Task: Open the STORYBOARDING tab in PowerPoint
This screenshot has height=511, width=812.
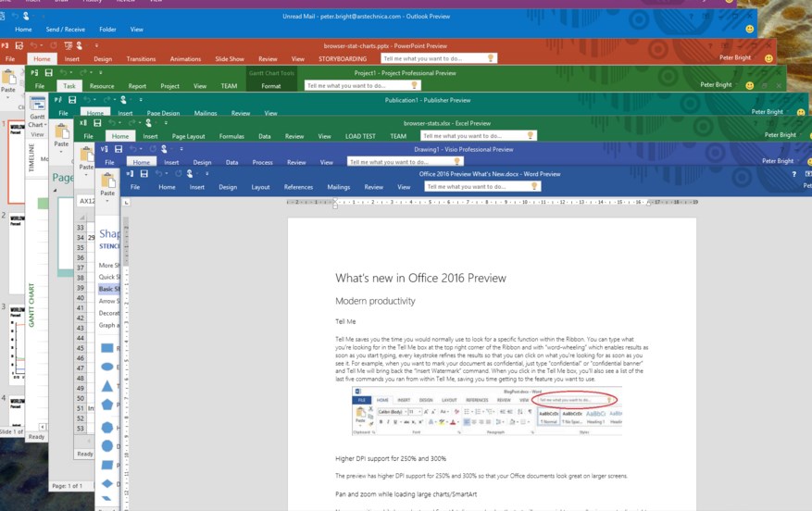Action: [343, 59]
